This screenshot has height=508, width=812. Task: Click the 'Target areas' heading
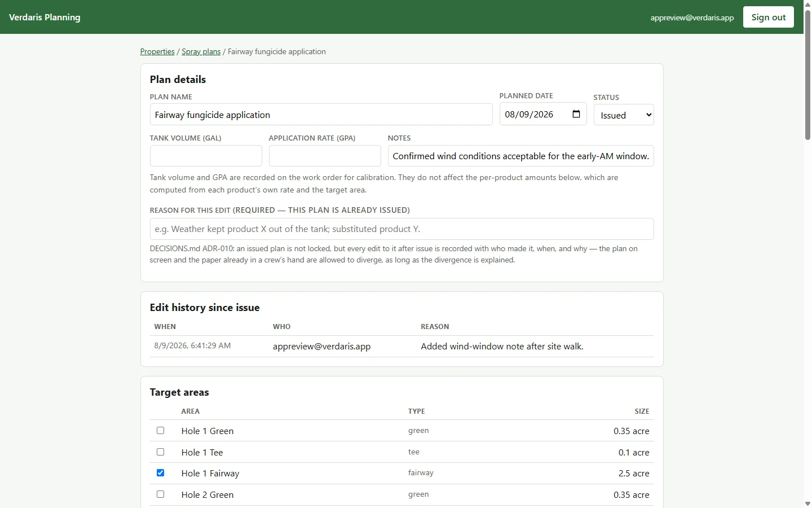coord(179,392)
